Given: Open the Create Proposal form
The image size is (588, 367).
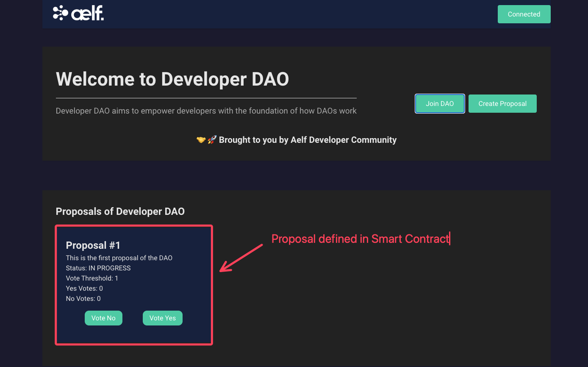Looking at the screenshot, I should pyautogui.click(x=502, y=103).
